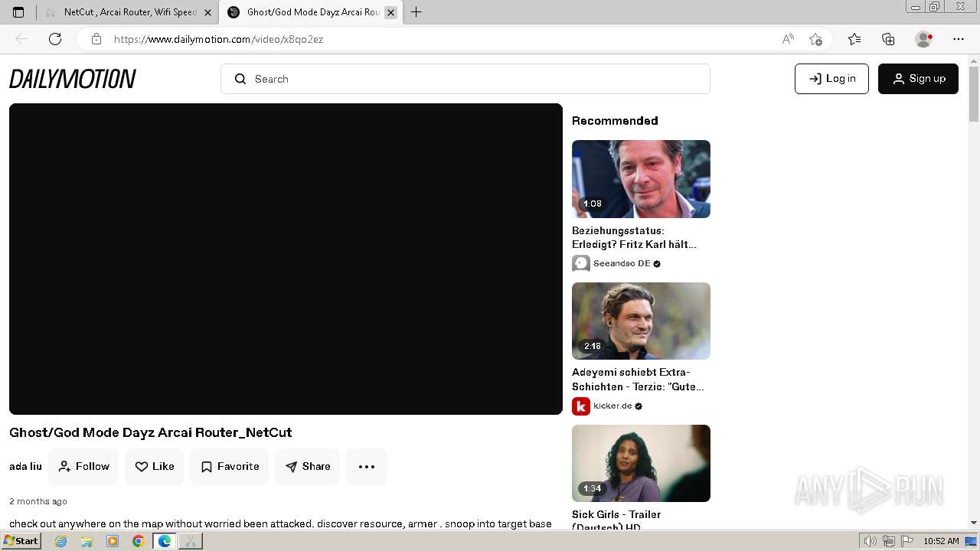
Task: Open the Read aloud icon
Action: click(x=788, y=39)
